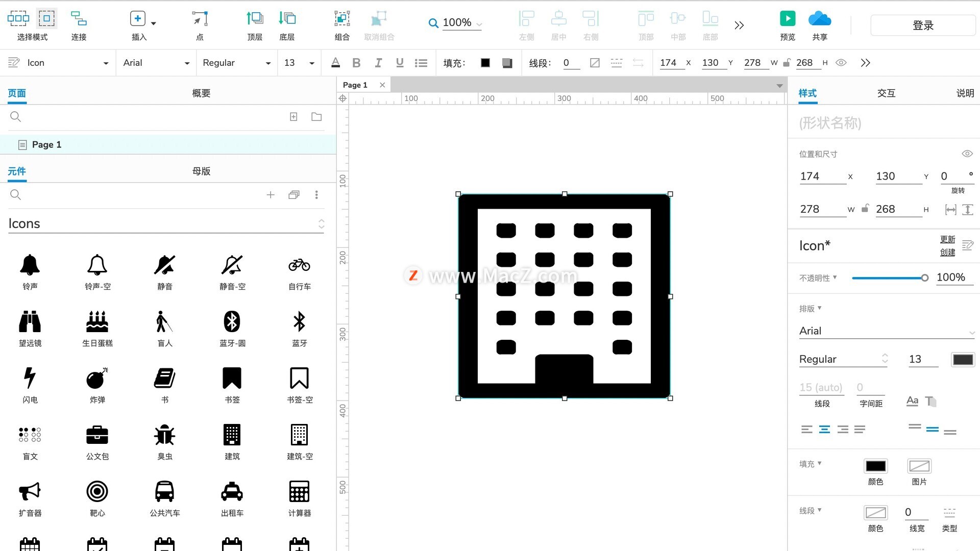
Task: Click the 登录 (Login) button
Action: (x=922, y=25)
